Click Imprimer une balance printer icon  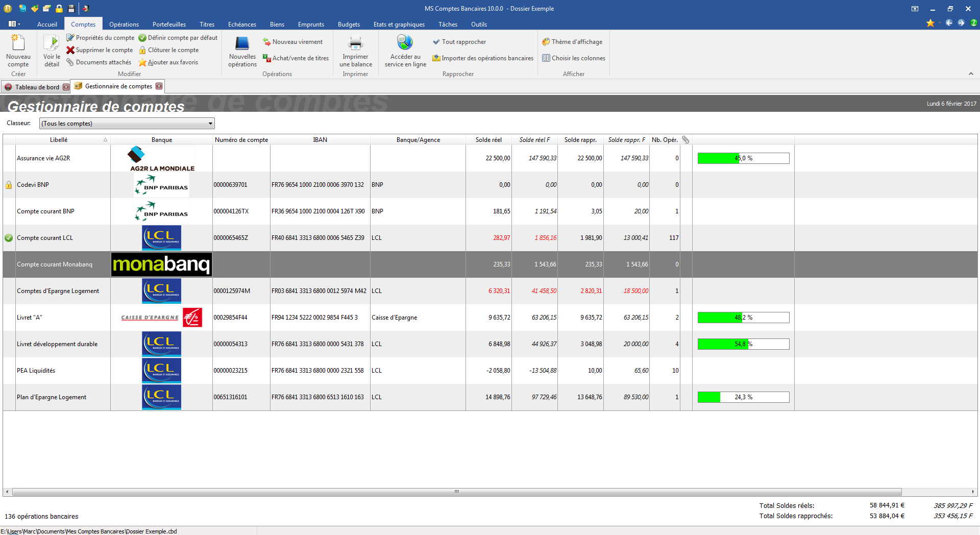(x=355, y=43)
